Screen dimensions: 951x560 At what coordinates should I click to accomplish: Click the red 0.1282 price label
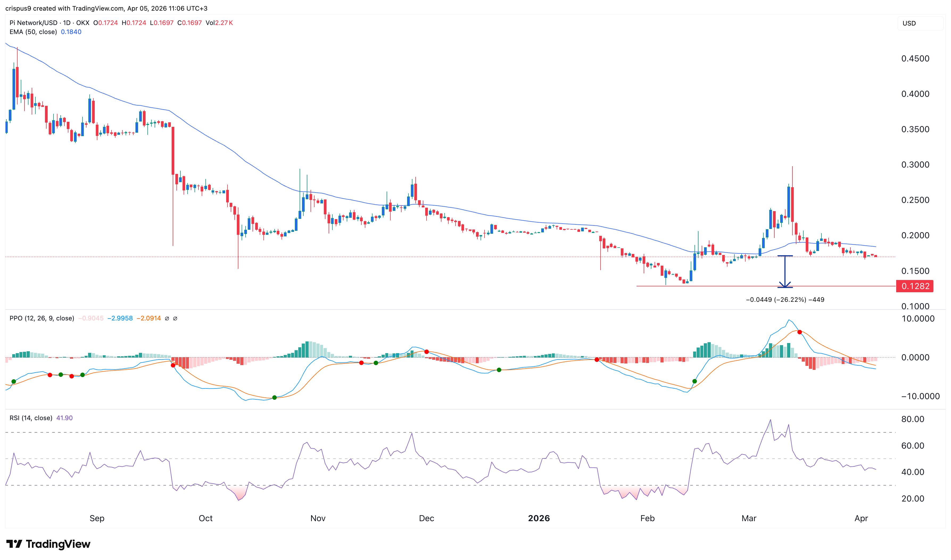914,286
